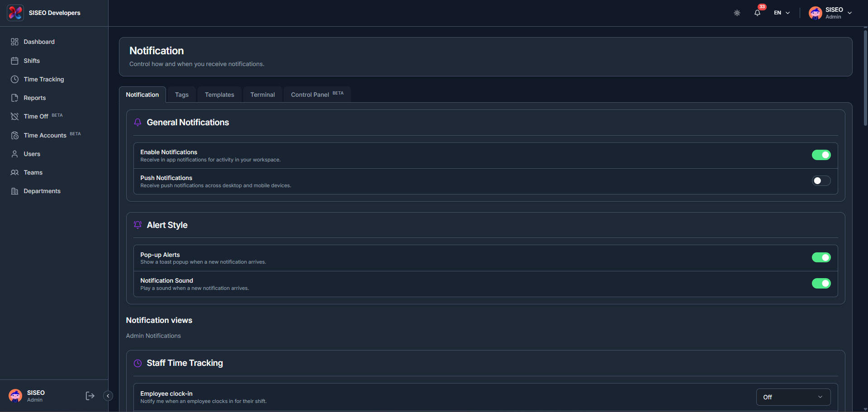Click the Departments building icon
Screen dimensions: 868x412
pos(14,191)
